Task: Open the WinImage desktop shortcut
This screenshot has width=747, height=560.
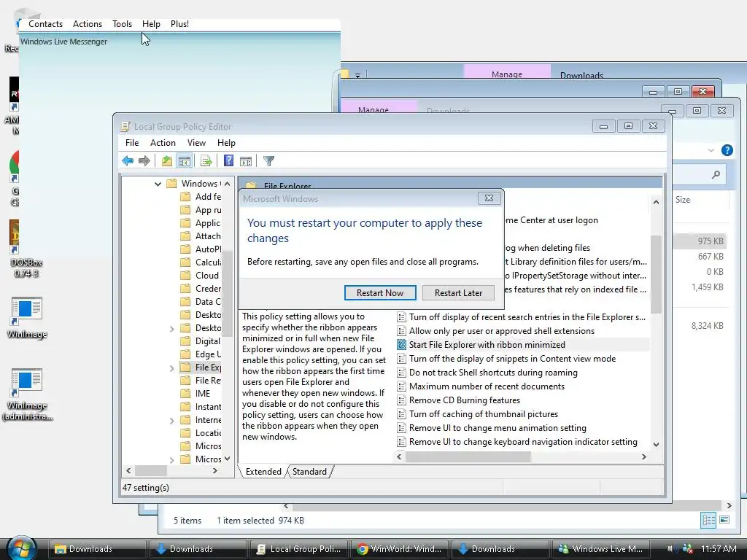Action: 27,318
